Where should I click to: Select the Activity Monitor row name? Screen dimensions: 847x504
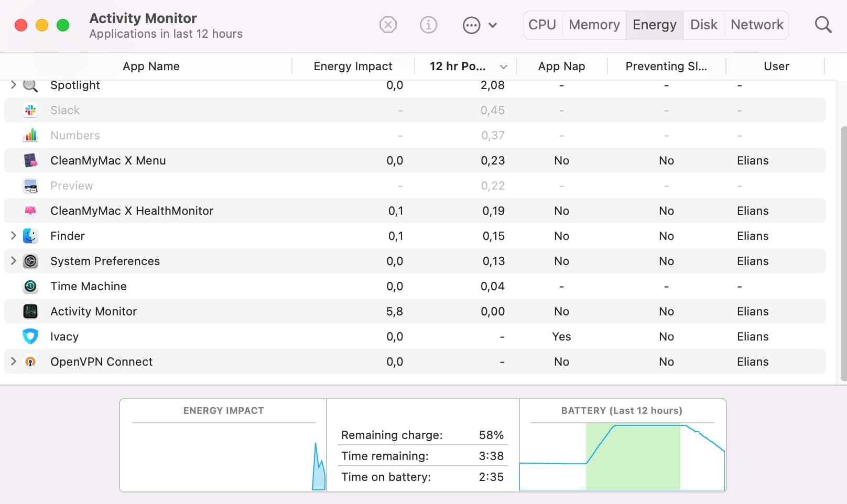click(93, 311)
